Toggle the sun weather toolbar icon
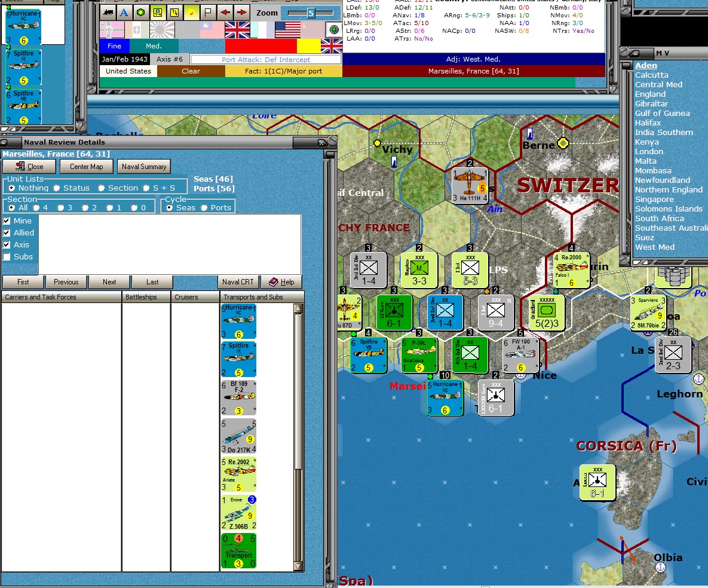The width and height of the screenshot is (708, 588). click(191, 12)
